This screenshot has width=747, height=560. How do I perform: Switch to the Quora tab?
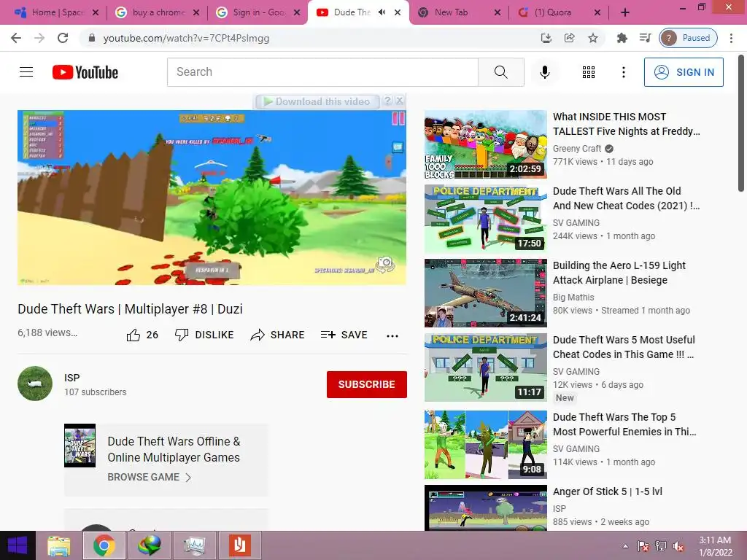(x=560, y=12)
